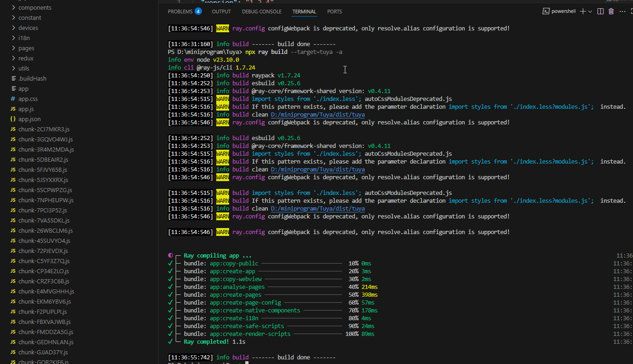Image resolution: width=633 pixels, height=364 pixels.
Task: Expand the pages folder
Action: coord(13,48)
